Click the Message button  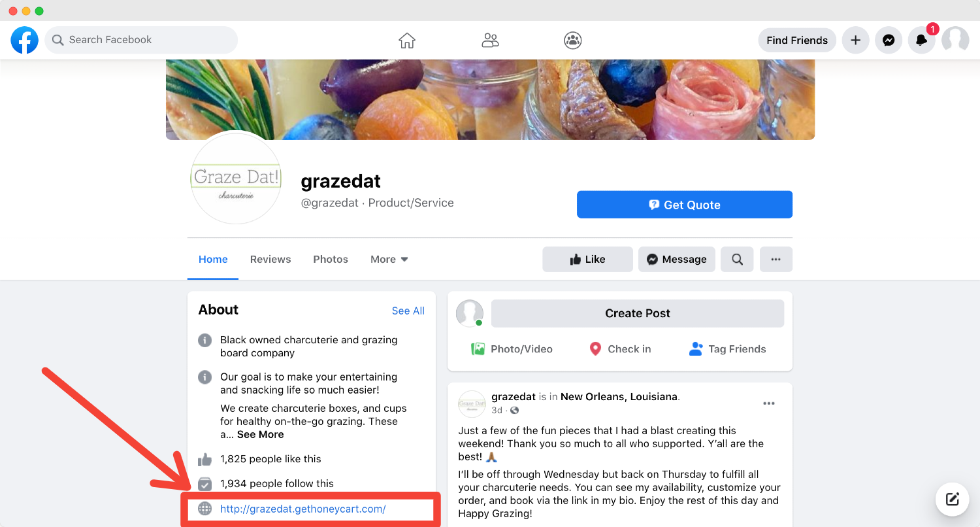(677, 259)
